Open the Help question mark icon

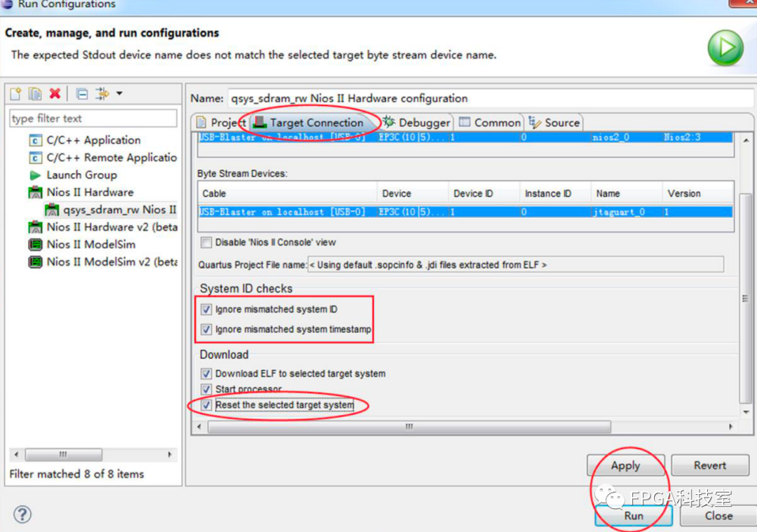pos(22,514)
